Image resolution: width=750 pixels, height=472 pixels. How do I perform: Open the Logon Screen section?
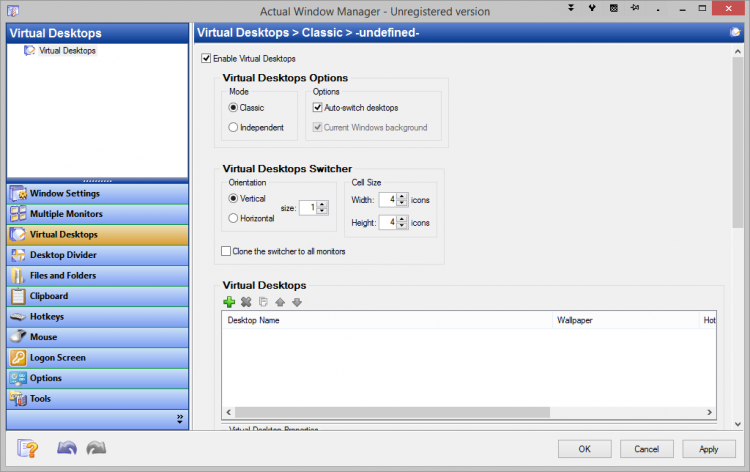(98, 358)
